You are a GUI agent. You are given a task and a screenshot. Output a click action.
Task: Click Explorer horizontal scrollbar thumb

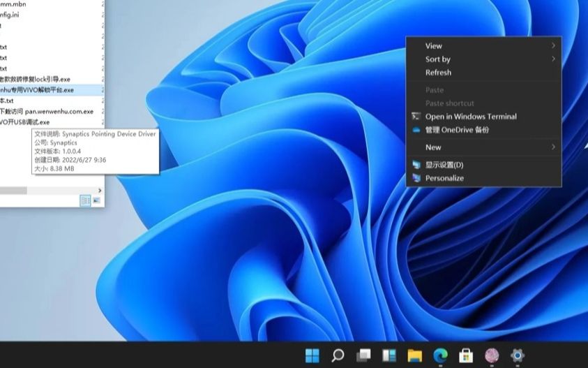pos(13,191)
